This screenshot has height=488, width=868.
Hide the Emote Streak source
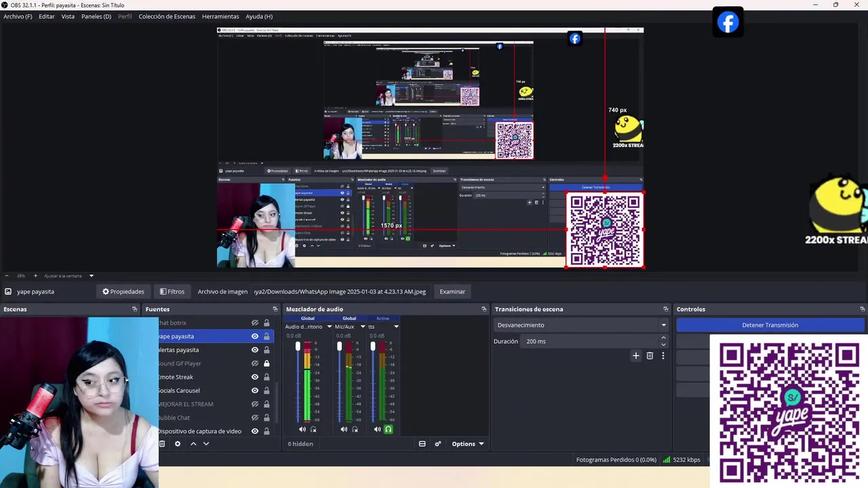[255, 377]
